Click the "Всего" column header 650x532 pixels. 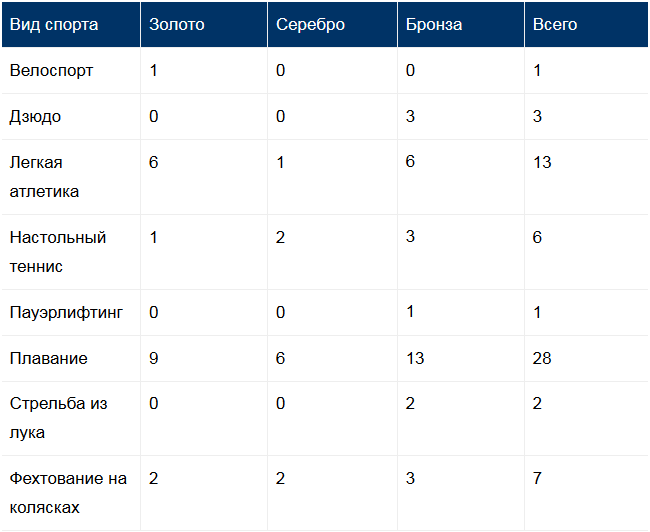[555, 24]
